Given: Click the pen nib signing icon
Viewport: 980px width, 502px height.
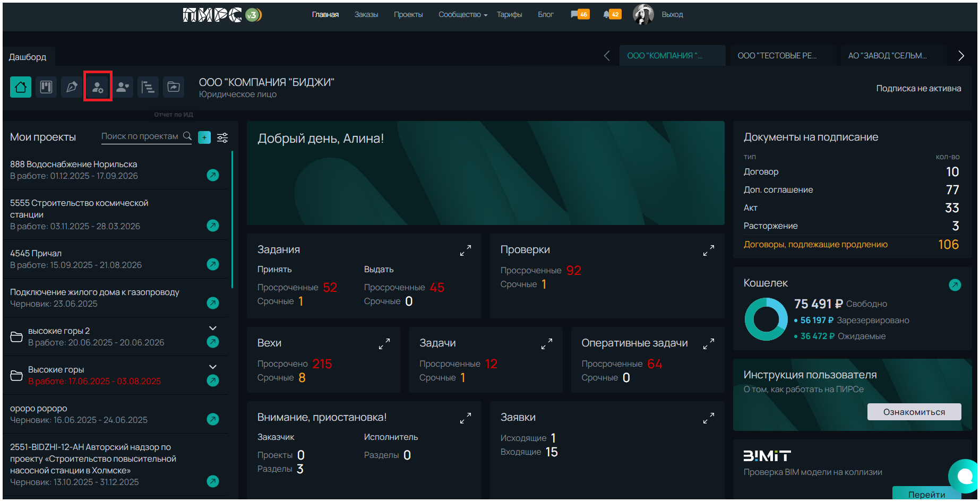Looking at the screenshot, I should [72, 87].
